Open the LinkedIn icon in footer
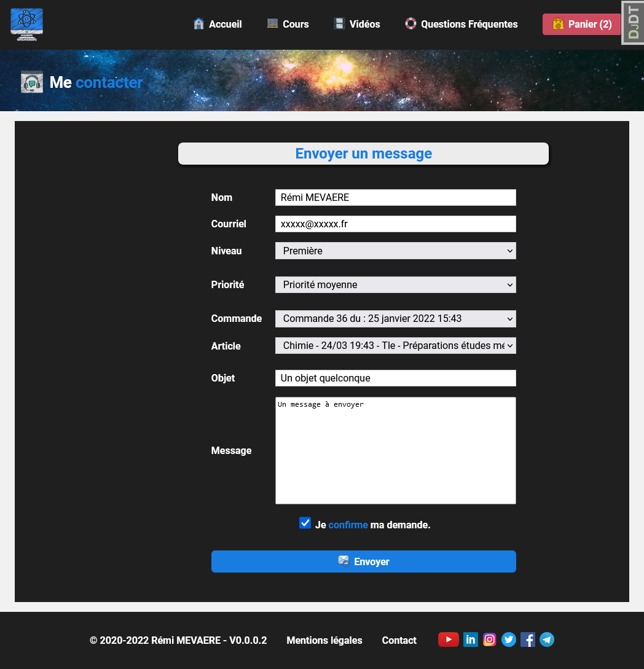Image resolution: width=644 pixels, height=669 pixels. [x=470, y=640]
